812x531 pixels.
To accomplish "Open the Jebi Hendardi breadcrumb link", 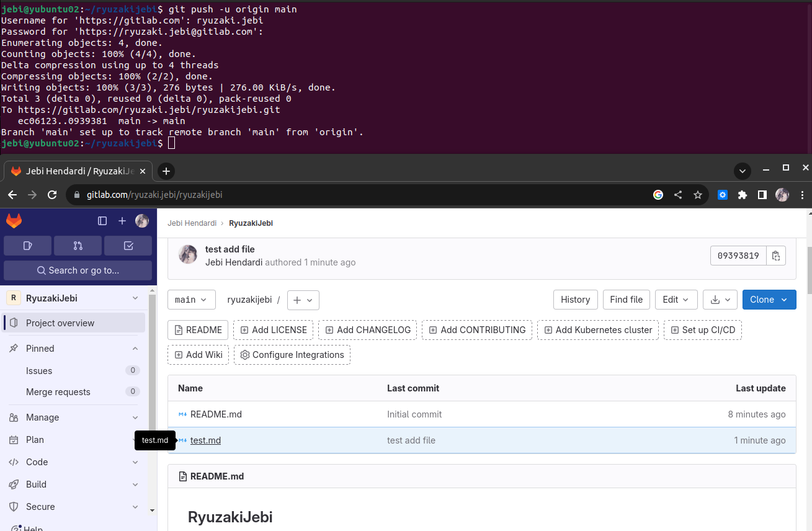I will tap(192, 223).
